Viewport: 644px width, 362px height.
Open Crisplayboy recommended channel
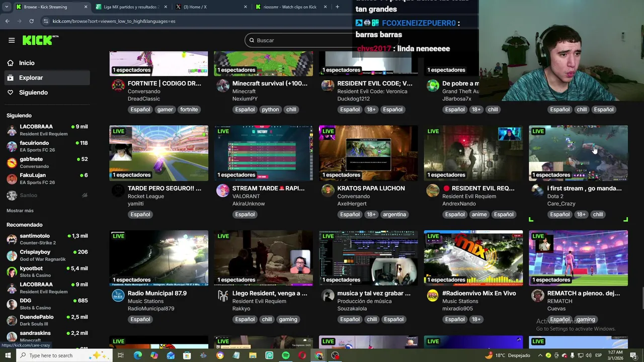tap(47, 255)
